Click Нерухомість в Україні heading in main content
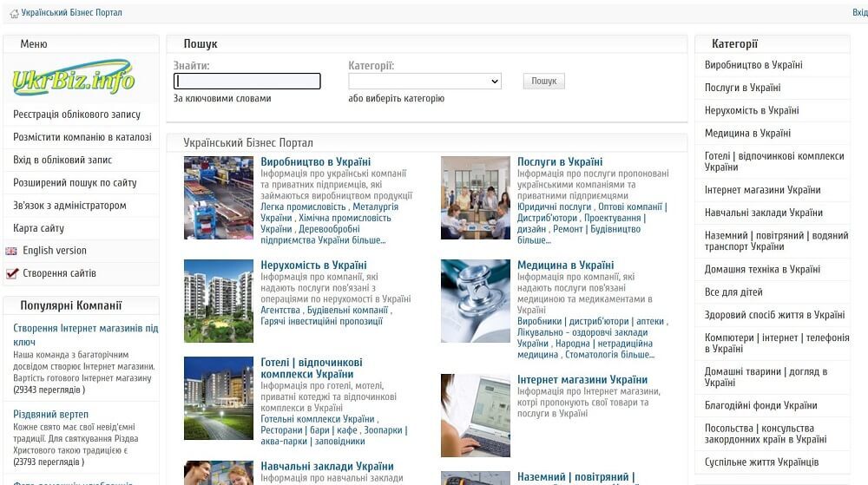 (x=313, y=265)
